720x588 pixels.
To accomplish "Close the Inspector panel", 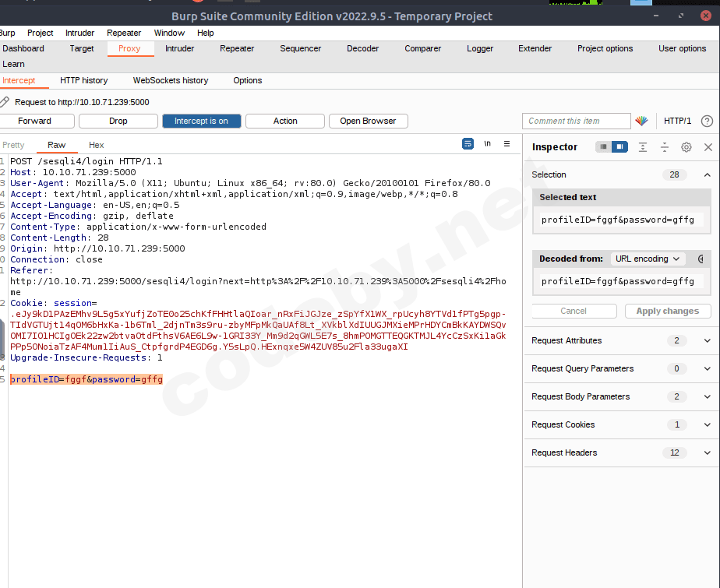I will point(708,147).
